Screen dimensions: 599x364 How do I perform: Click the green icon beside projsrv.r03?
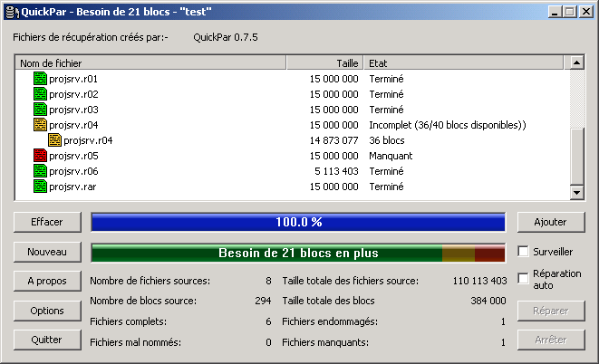click(40, 110)
